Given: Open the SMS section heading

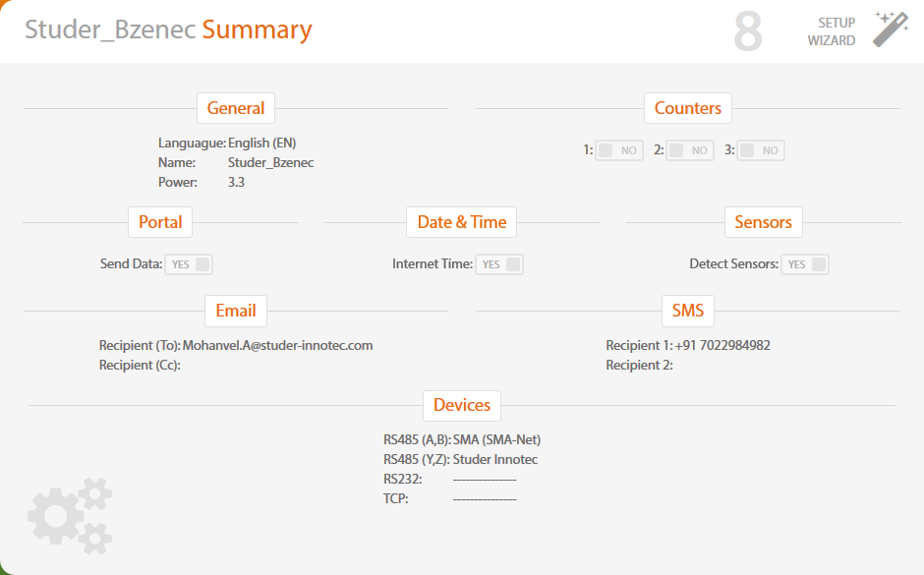Looking at the screenshot, I should click(x=688, y=311).
